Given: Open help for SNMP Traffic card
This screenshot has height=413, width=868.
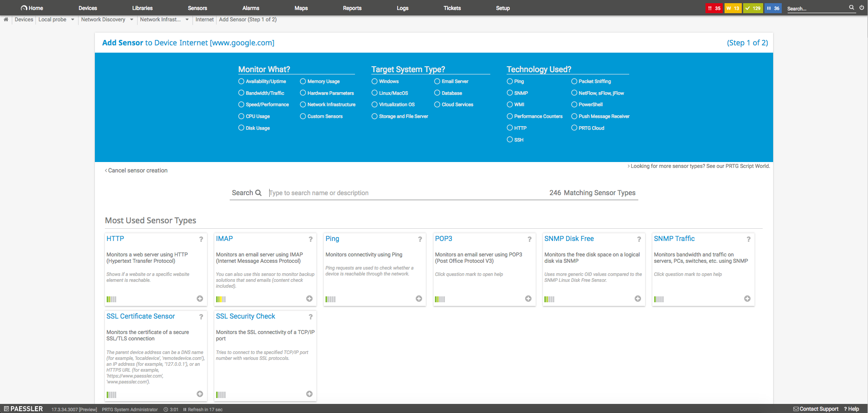Looking at the screenshot, I should (x=749, y=239).
